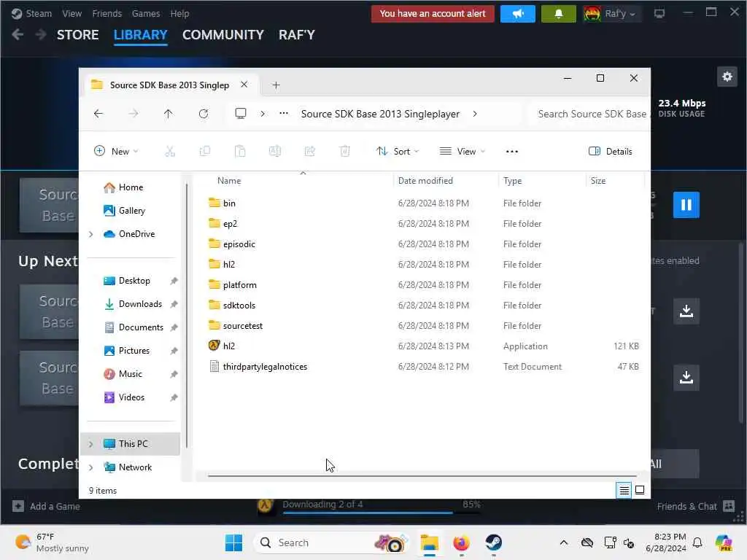Click the Copy toolbar icon
The image size is (747, 560).
pos(205,152)
